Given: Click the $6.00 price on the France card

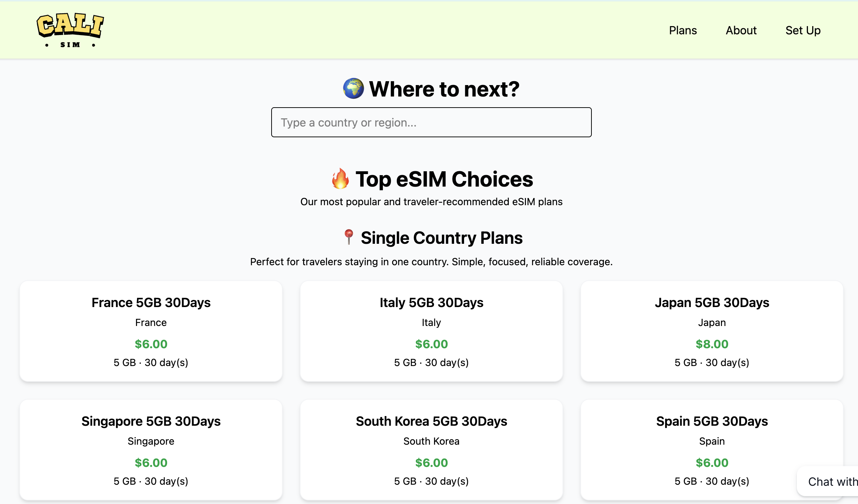Looking at the screenshot, I should click(151, 344).
